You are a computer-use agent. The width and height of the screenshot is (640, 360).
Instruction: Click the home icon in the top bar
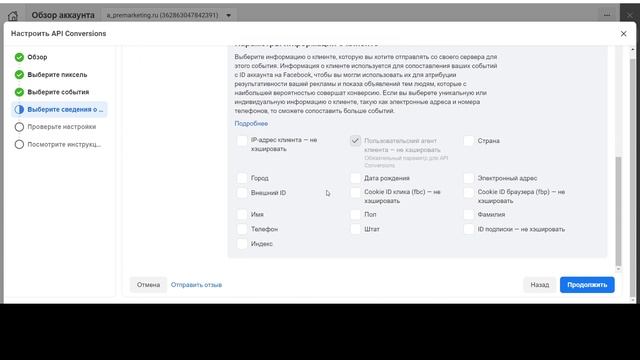[13, 16]
